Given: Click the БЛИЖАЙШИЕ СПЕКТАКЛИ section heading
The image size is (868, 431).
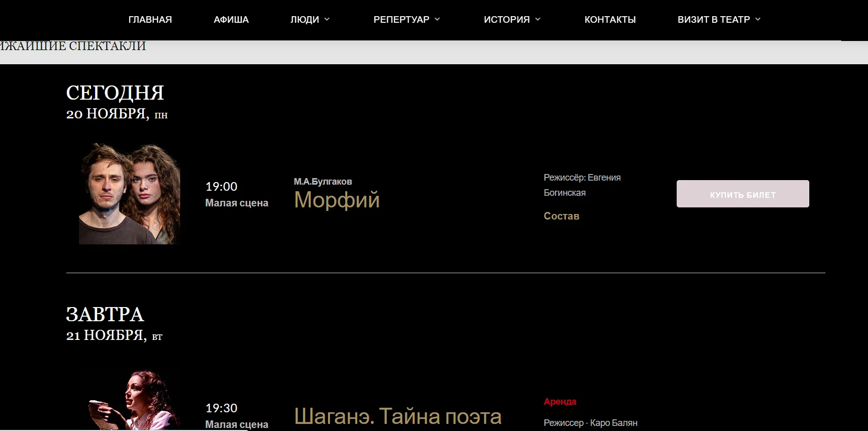Looking at the screenshot, I should point(73,46).
